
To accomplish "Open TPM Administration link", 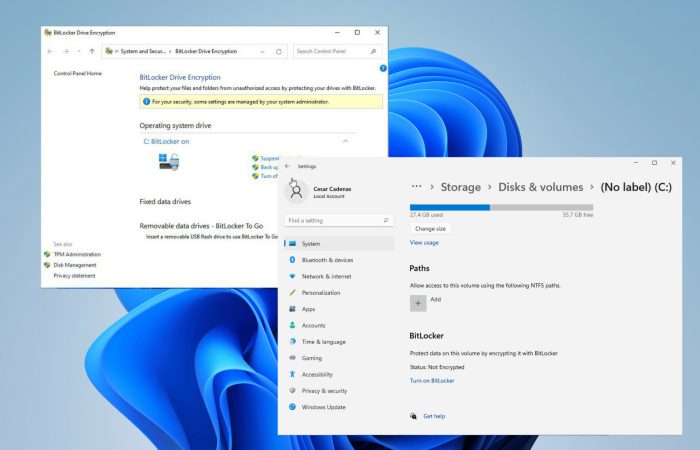I will [x=77, y=254].
